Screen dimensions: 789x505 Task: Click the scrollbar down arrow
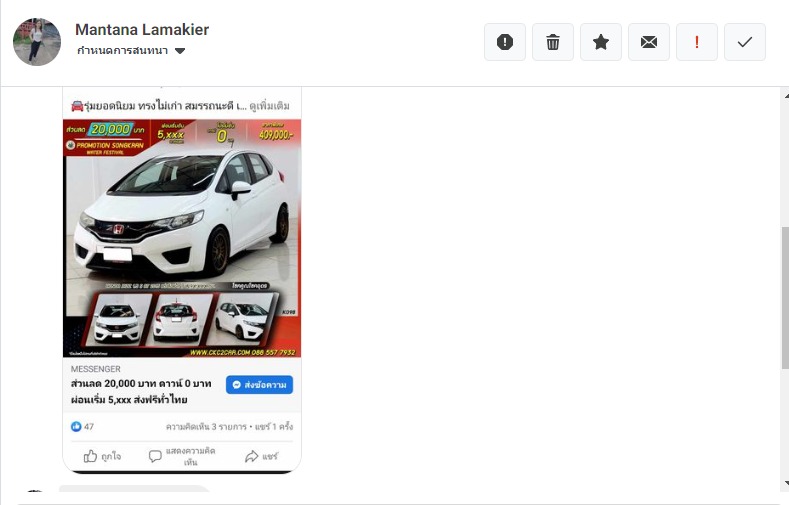[x=785, y=484]
